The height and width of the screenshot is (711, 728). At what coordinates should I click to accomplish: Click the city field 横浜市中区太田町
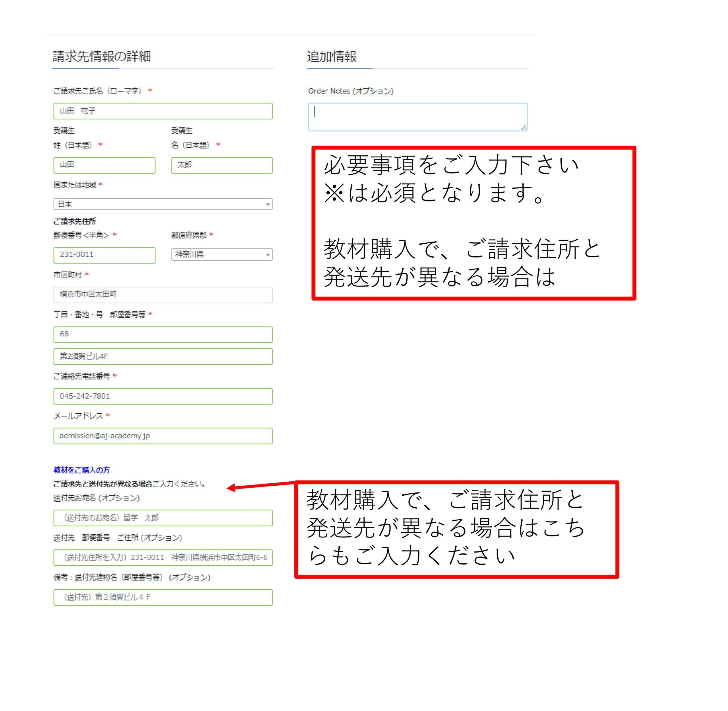163,295
